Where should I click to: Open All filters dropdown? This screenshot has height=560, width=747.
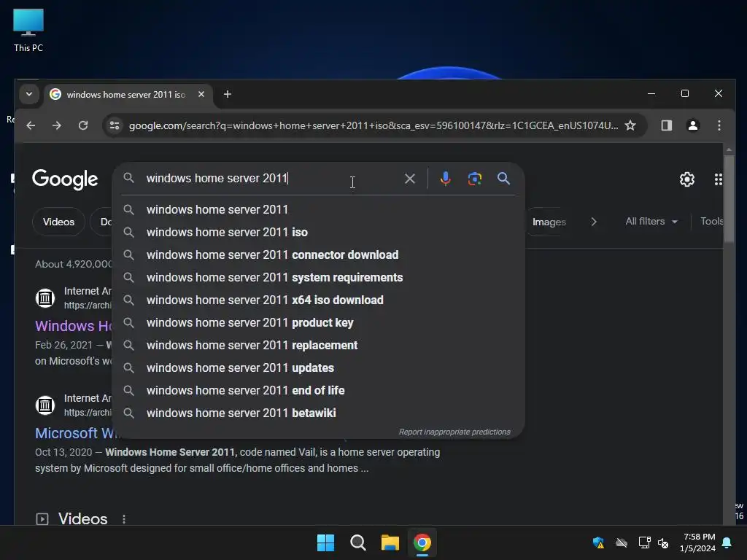tap(651, 222)
